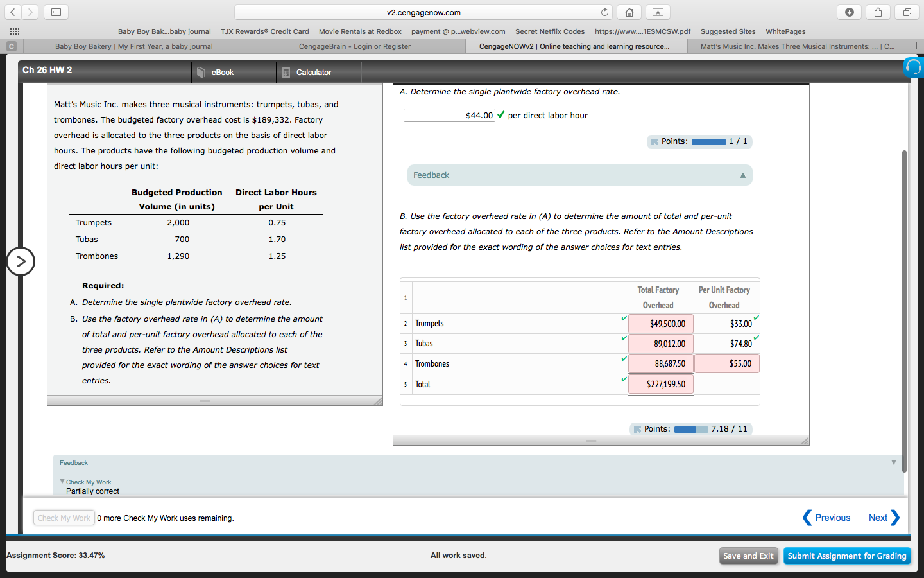
Task: Switch to CengageBrain Login tab
Action: (x=355, y=46)
